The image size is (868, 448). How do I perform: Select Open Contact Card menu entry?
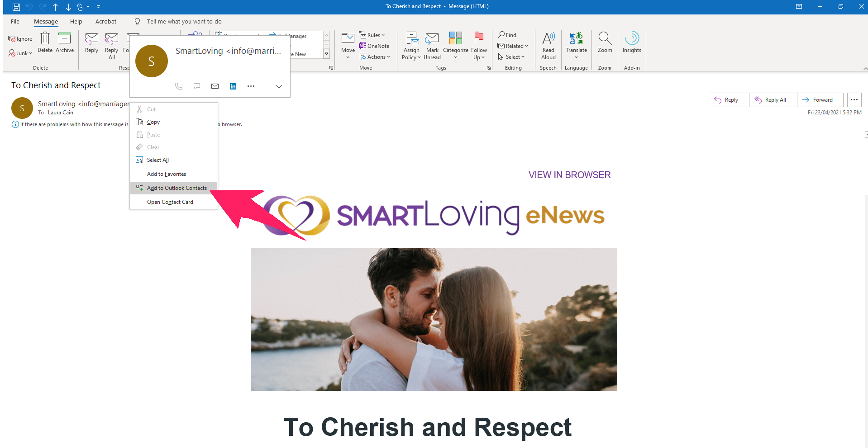point(170,202)
